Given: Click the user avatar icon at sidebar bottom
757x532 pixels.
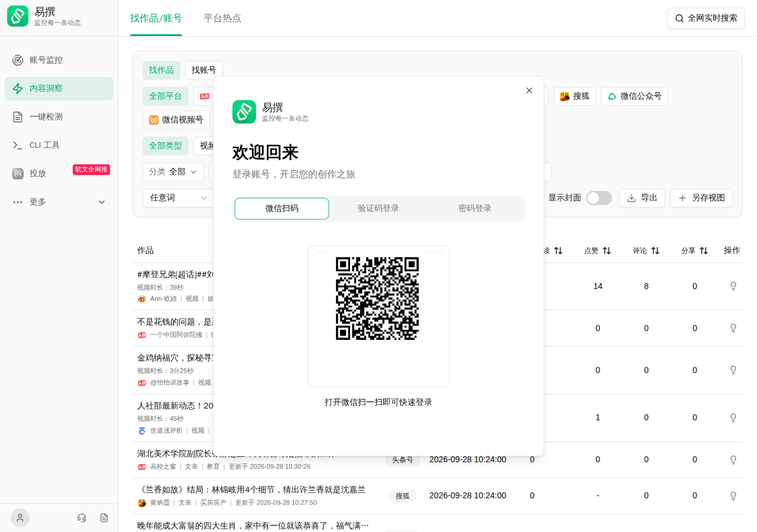Looking at the screenshot, I should (20, 518).
